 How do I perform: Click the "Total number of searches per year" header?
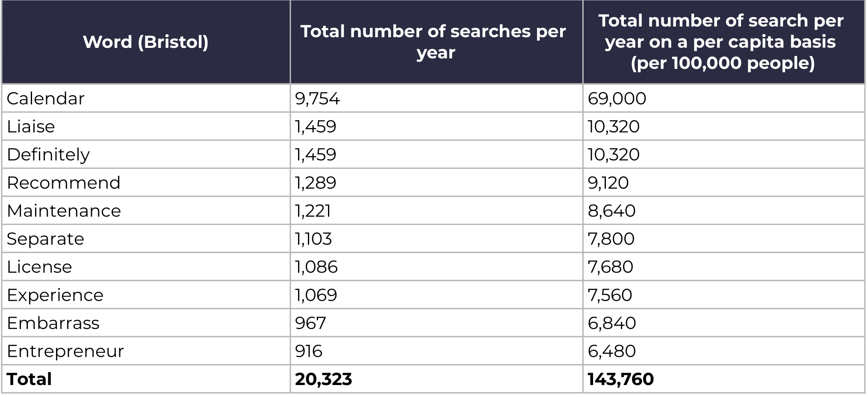(x=435, y=42)
